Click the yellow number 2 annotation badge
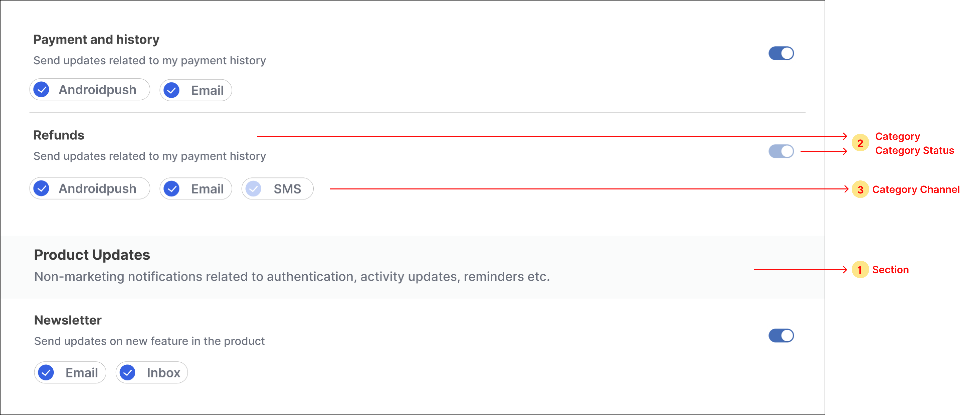 860,143
